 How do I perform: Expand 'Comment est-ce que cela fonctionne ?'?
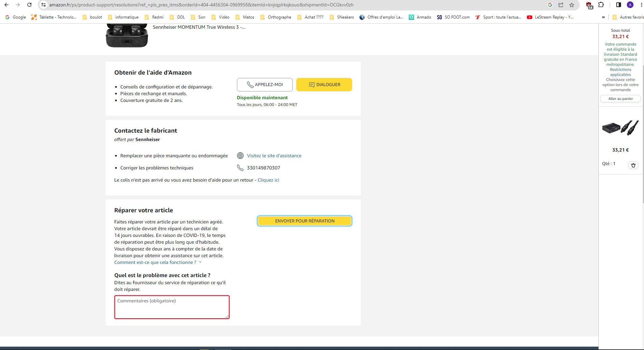pyautogui.click(x=158, y=262)
